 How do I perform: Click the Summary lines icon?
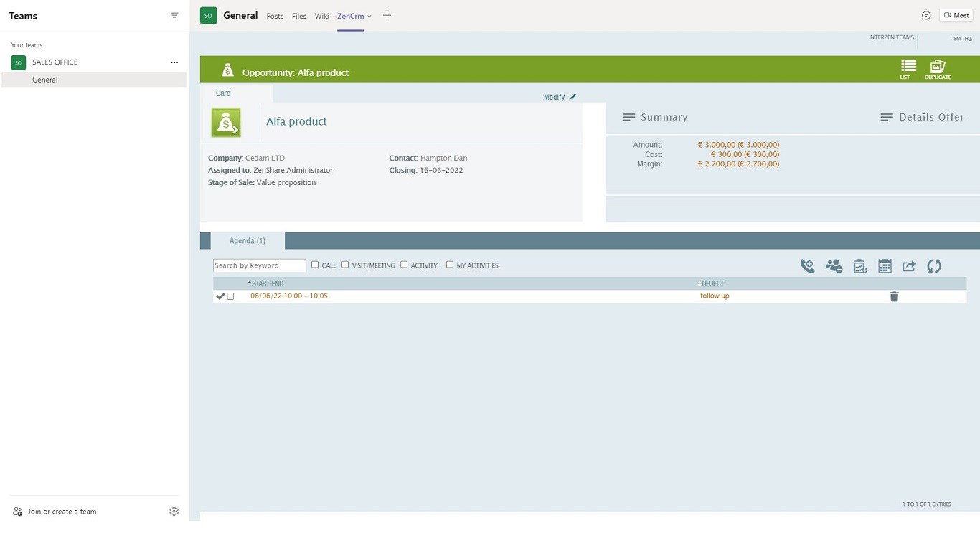pyautogui.click(x=628, y=117)
